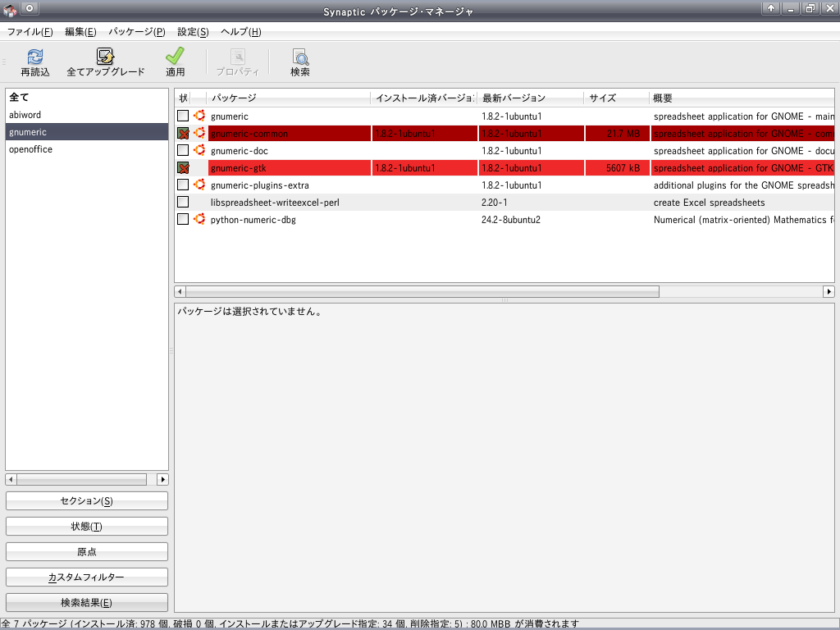Click 'create Excel spreadsheets' description
The width and height of the screenshot is (840, 630).
(710, 203)
